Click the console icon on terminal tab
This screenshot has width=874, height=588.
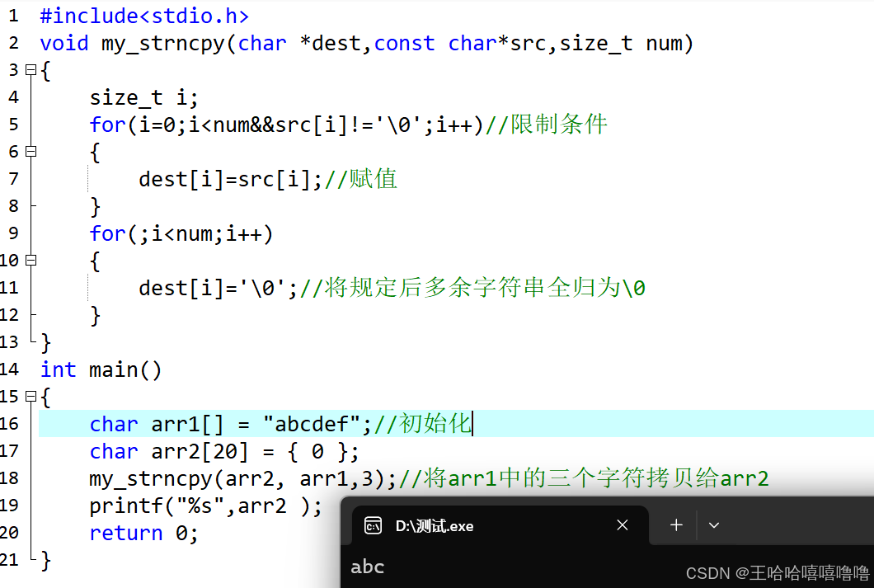[x=373, y=525]
